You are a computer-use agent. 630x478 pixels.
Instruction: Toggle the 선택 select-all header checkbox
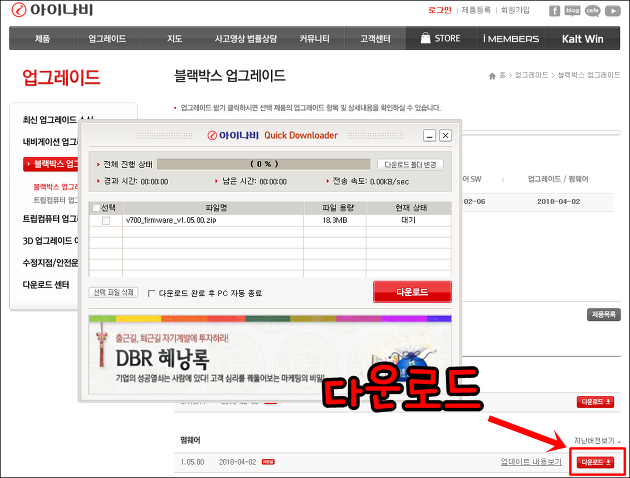pyautogui.click(x=96, y=208)
